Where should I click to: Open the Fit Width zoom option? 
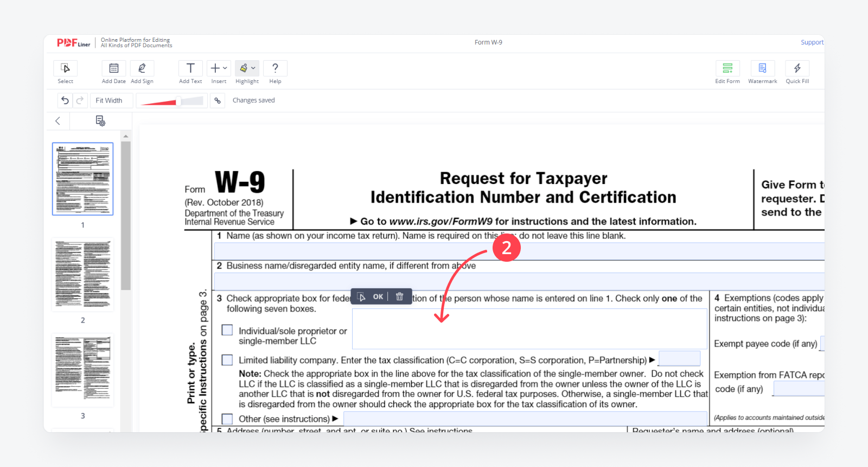[x=111, y=100]
